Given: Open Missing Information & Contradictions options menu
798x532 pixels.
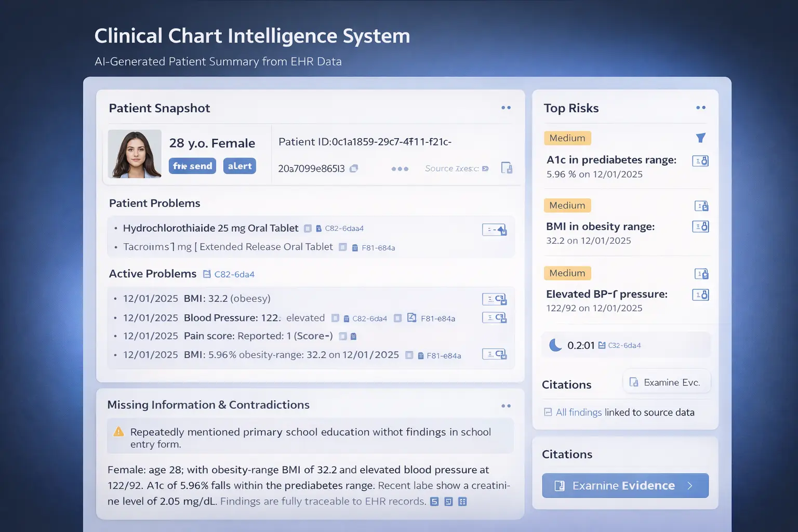Looking at the screenshot, I should [506, 406].
